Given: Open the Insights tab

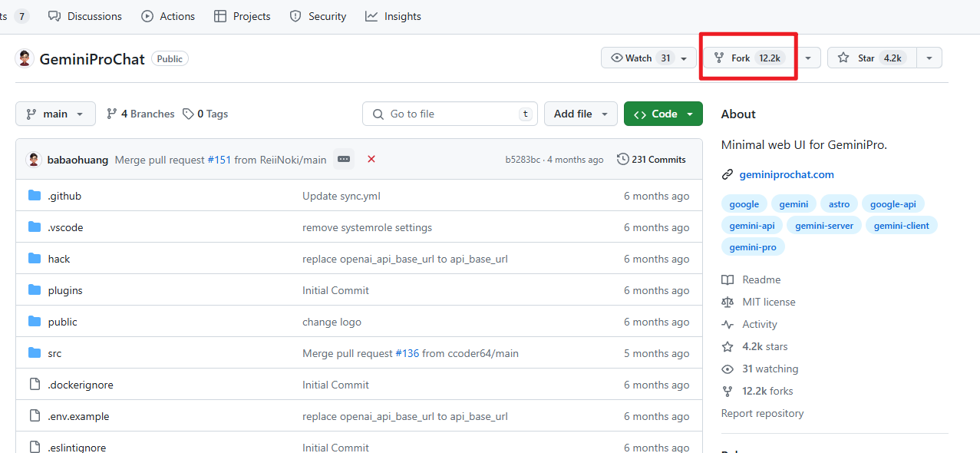Looking at the screenshot, I should (x=393, y=16).
